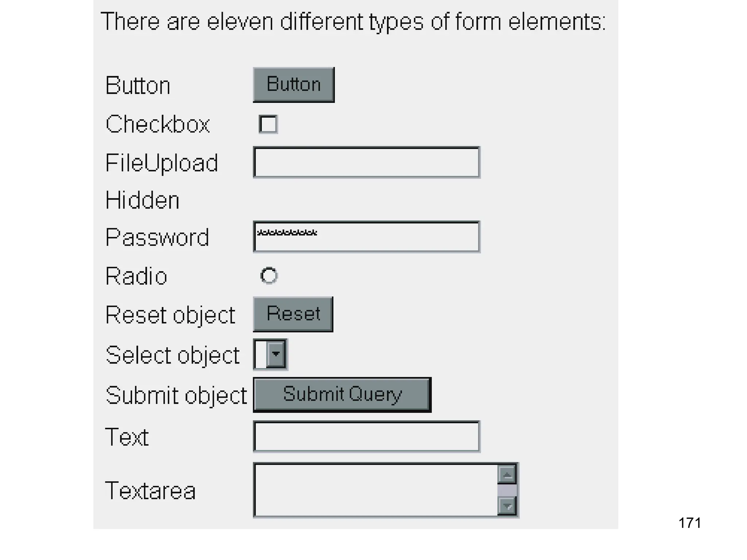Screen dimensions: 747x560
Task: Click inside the Textarea box
Action: tap(376, 490)
